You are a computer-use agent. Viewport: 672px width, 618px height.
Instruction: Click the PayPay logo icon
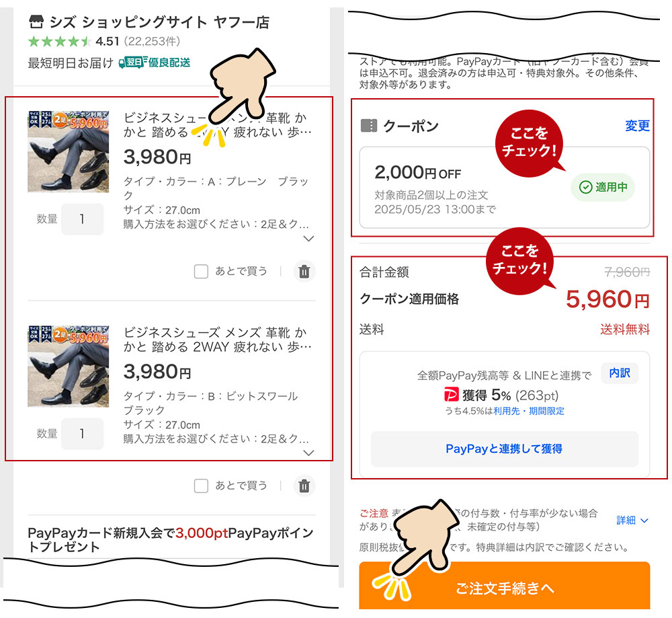pos(451,395)
